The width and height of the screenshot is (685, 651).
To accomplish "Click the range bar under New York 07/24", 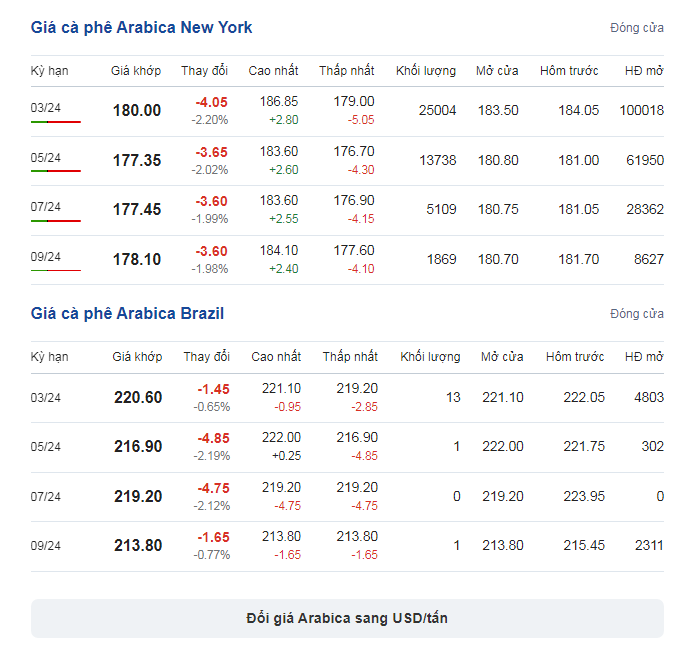I will coord(56,221).
